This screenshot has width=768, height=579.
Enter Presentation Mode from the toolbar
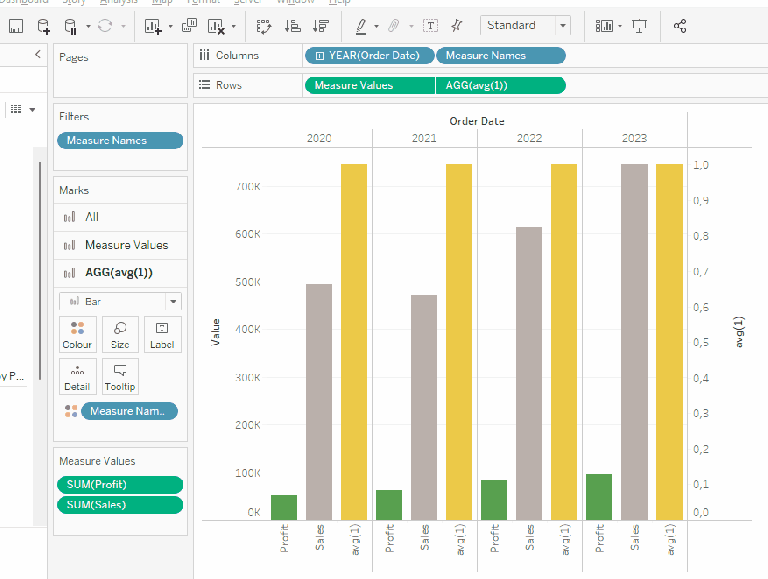[639, 26]
